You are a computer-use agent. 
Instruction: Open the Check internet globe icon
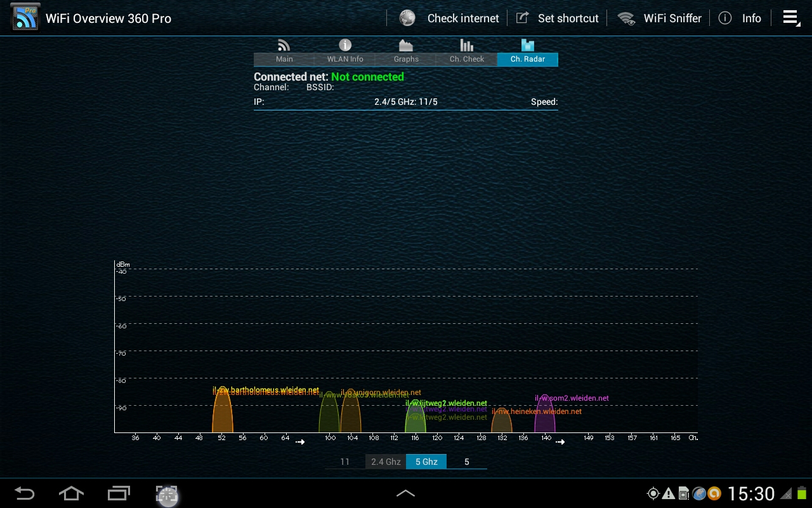coord(407,18)
